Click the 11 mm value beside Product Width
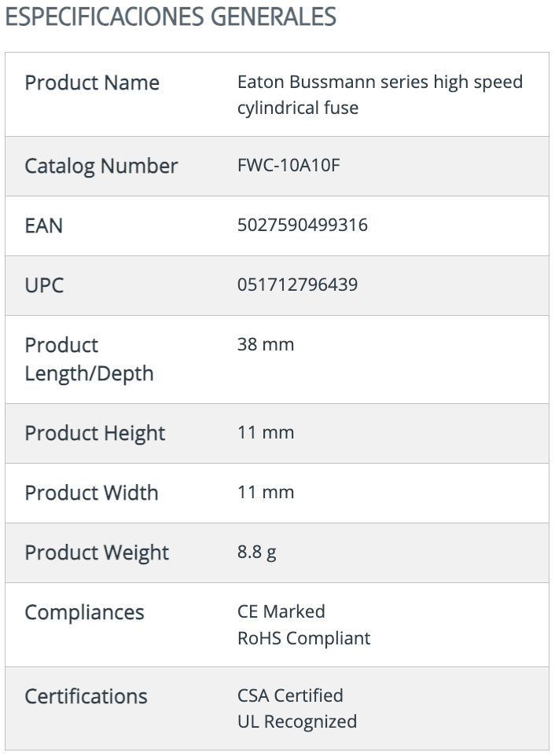Viewport: 555px width, 756px height. pyautogui.click(x=266, y=492)
